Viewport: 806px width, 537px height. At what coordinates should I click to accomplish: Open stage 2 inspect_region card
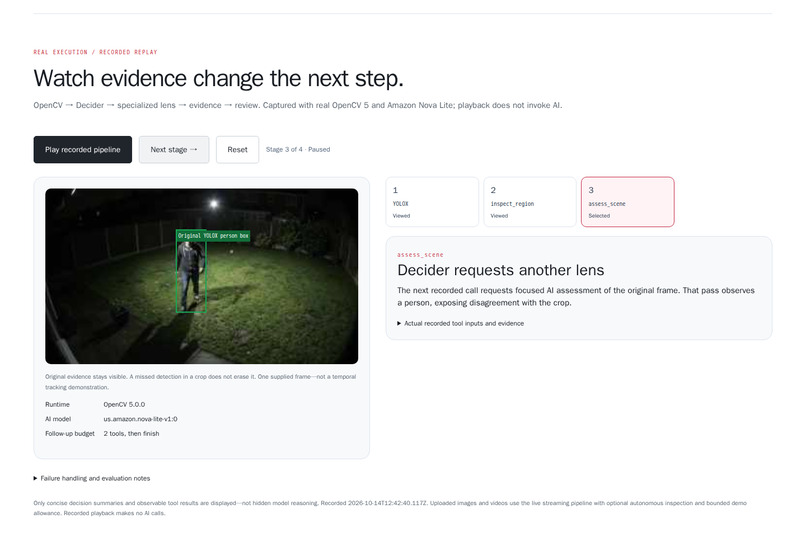530,202
